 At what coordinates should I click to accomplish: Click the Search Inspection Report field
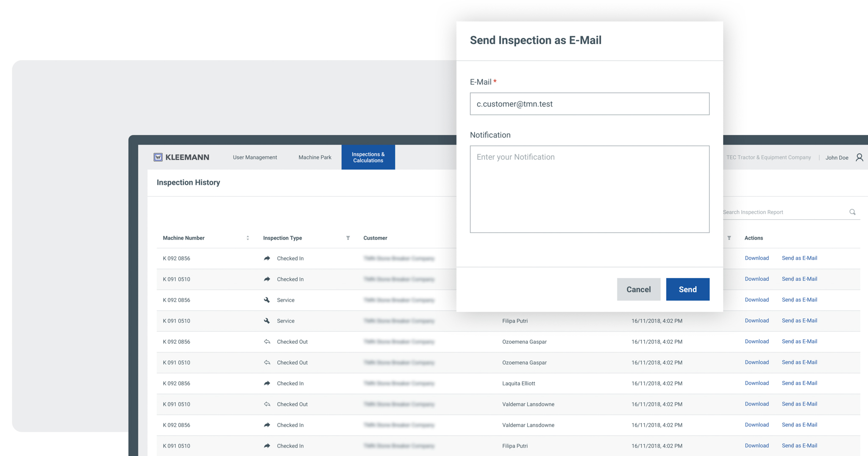click(x=784, y=212)
